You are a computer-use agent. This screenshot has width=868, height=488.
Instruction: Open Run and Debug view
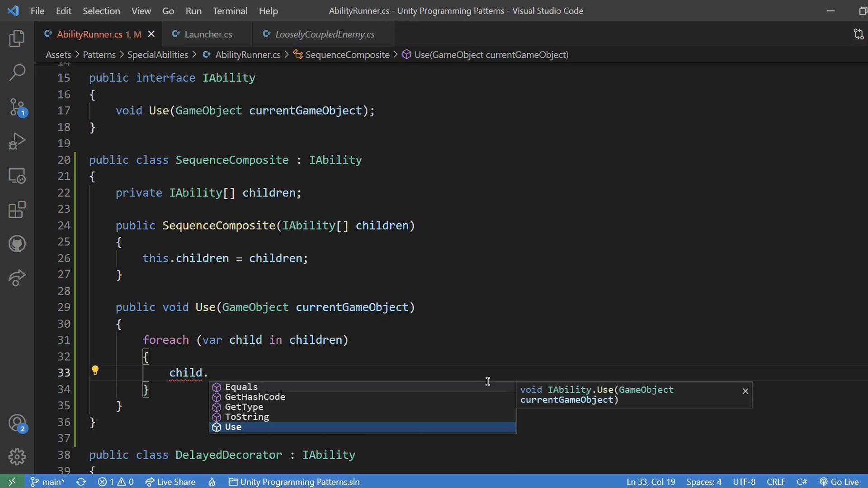[x=17, y=141]
